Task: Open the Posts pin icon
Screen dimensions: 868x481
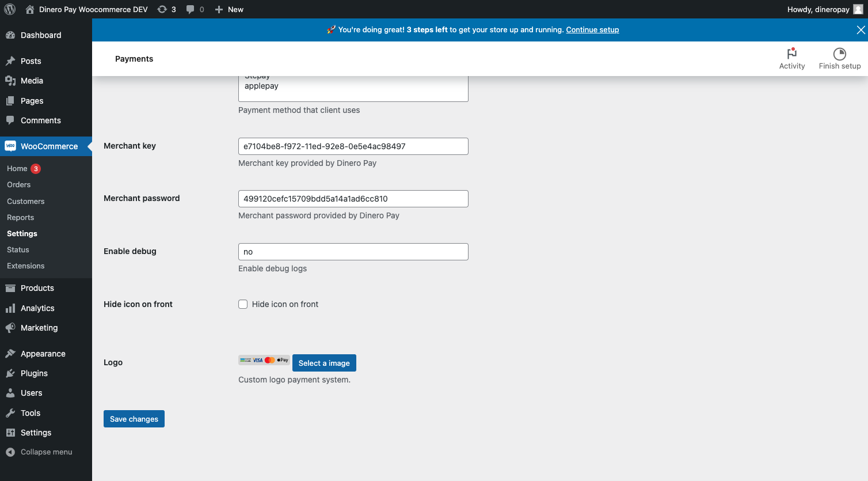Action: click(x=10, y=61)
